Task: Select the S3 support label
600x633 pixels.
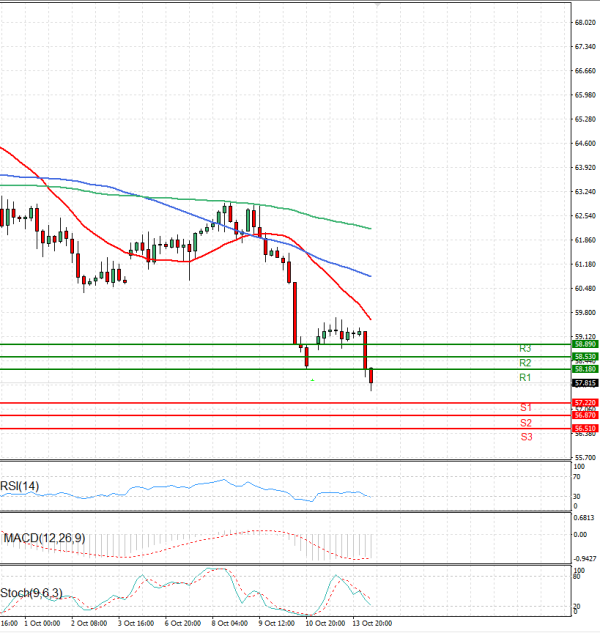Action: click(525, 437)
